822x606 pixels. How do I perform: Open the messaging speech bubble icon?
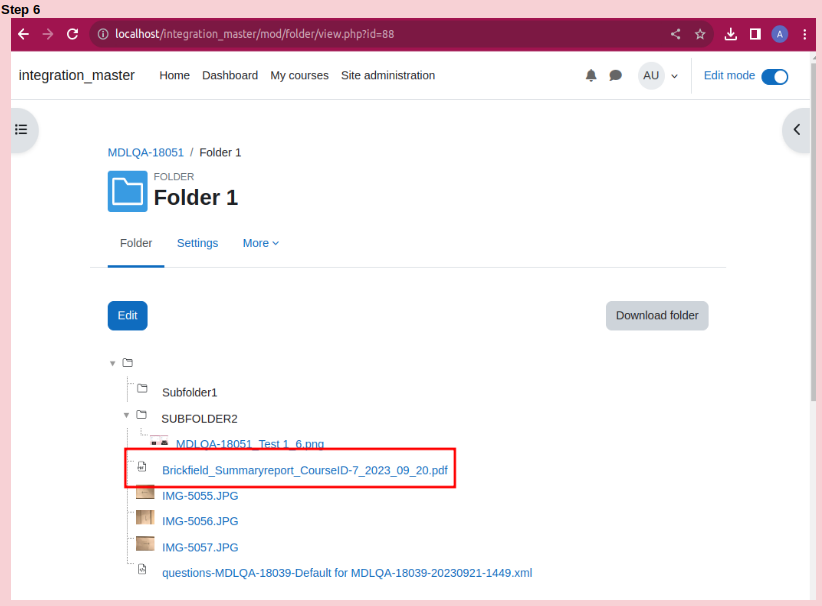(x=615, y=75)
